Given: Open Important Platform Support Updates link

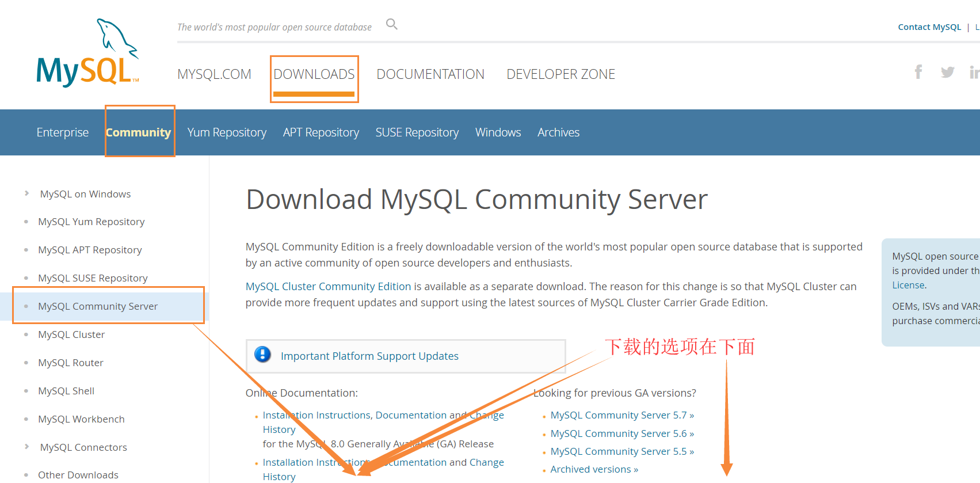Looking at the screenshot, I should click(x=369, y=356).
